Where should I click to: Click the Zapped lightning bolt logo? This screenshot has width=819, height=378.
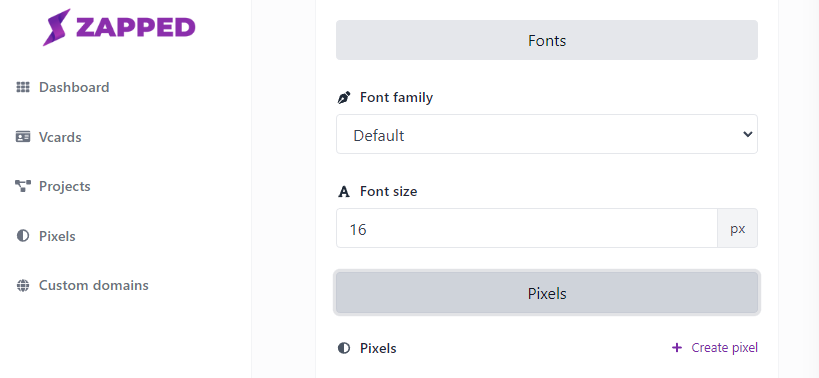pos(56,27)
